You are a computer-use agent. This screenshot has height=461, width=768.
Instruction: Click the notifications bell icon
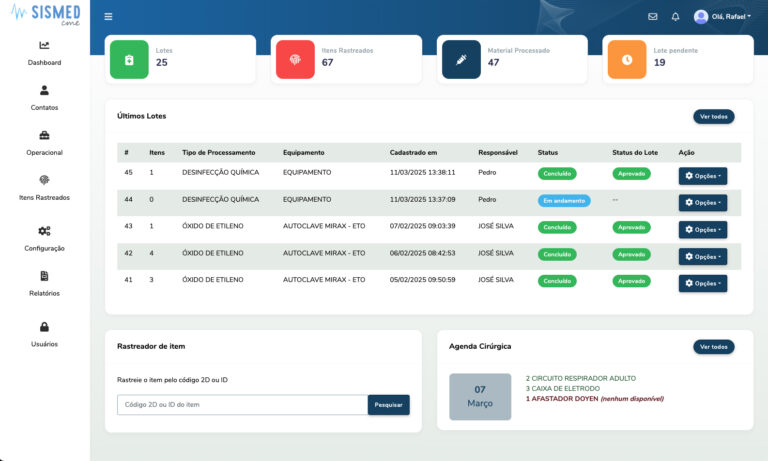point(676,16)
